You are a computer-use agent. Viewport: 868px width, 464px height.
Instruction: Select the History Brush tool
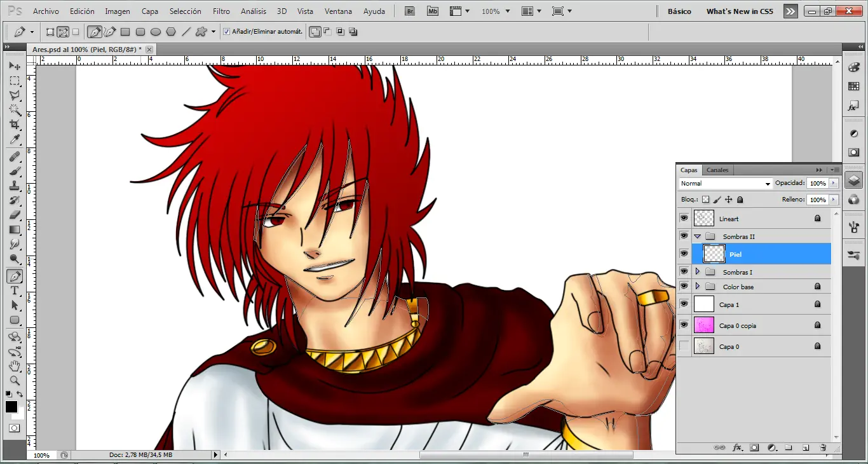point(14,200)
